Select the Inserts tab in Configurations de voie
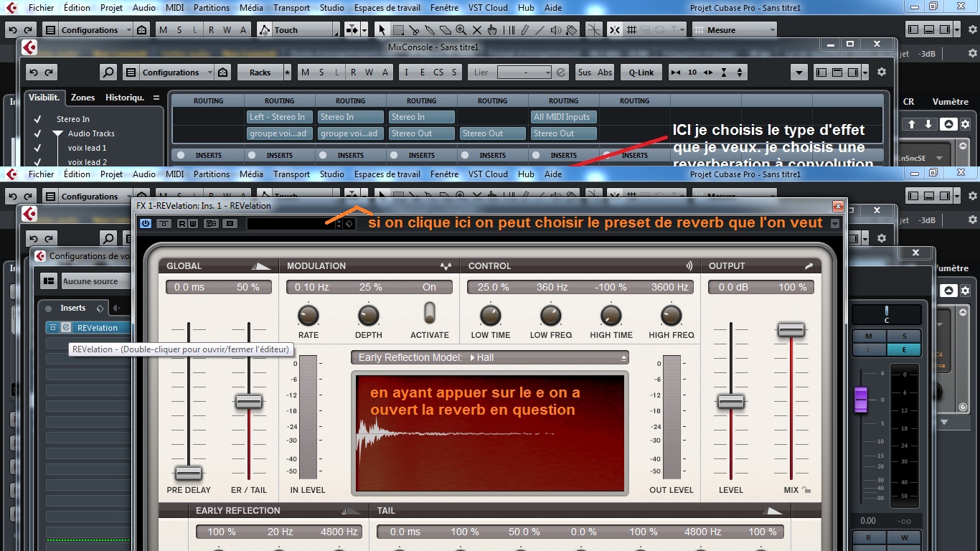The image size is (980, 551). (73, 309)
